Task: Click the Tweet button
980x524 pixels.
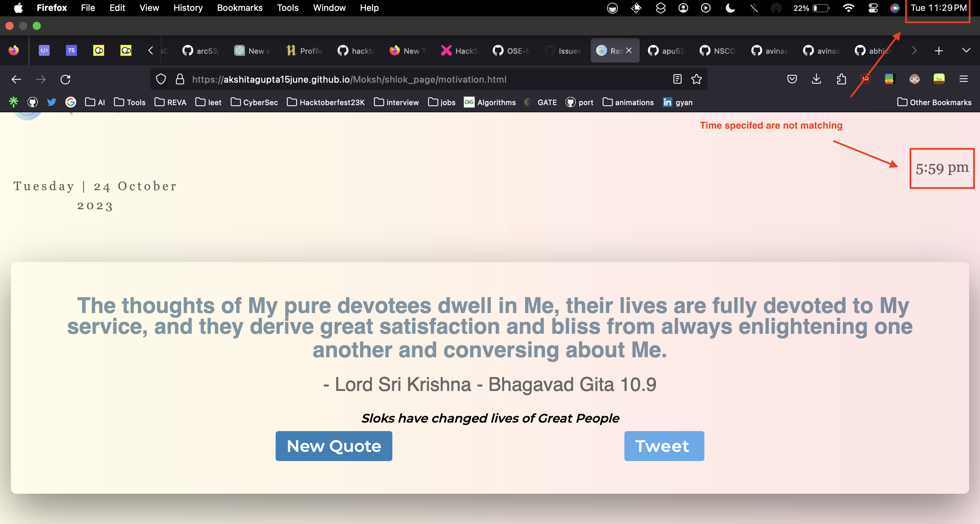Action: [664, 446]
